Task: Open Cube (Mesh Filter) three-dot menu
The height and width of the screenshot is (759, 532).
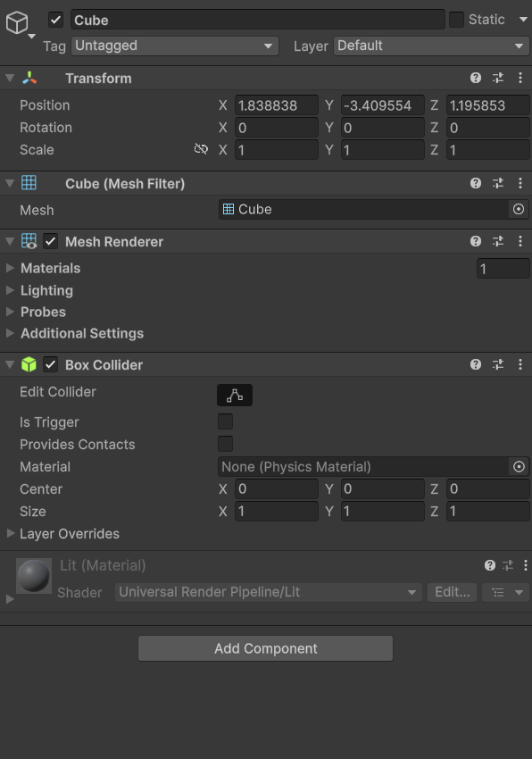Action: click(520, 183)
